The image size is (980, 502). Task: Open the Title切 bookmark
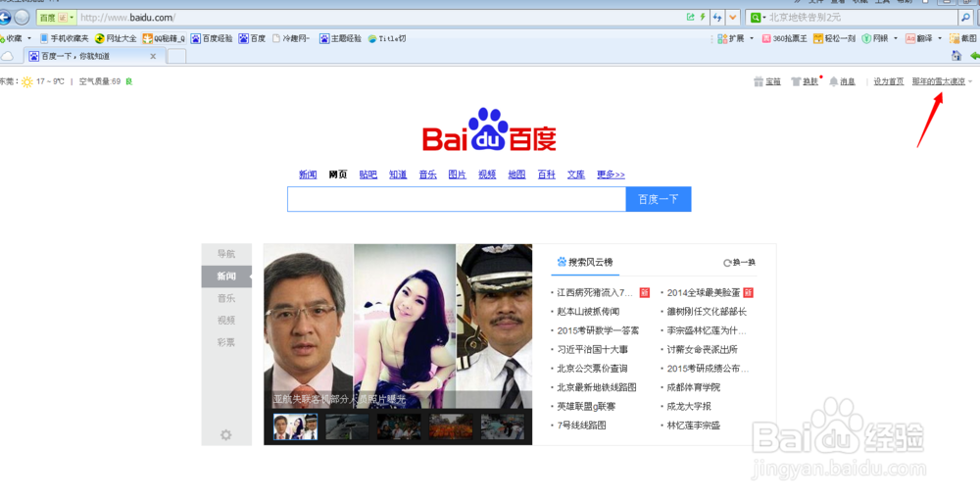(387, 39)
